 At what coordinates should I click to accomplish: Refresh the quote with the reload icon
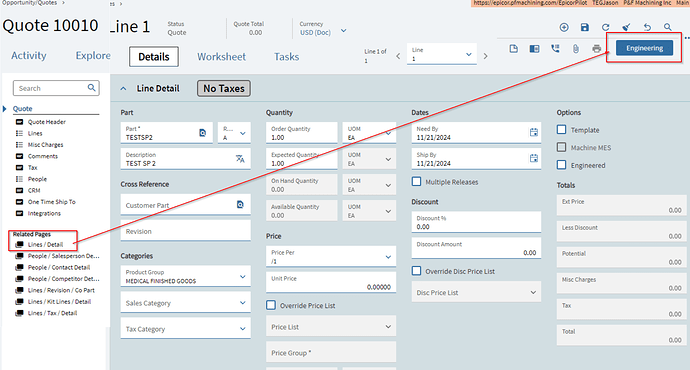(606, 27)
